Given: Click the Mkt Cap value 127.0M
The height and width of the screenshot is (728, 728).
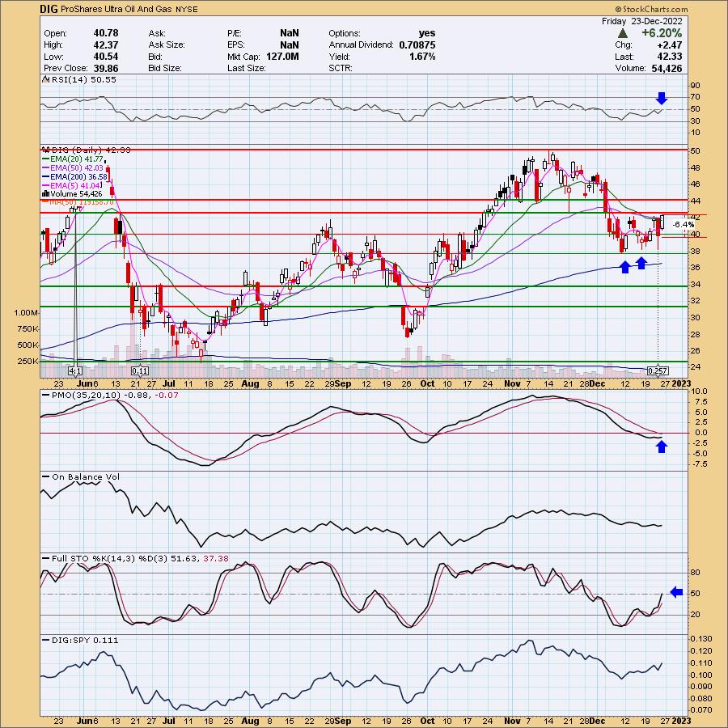Looking at the screenshot, I should (282, 56).
